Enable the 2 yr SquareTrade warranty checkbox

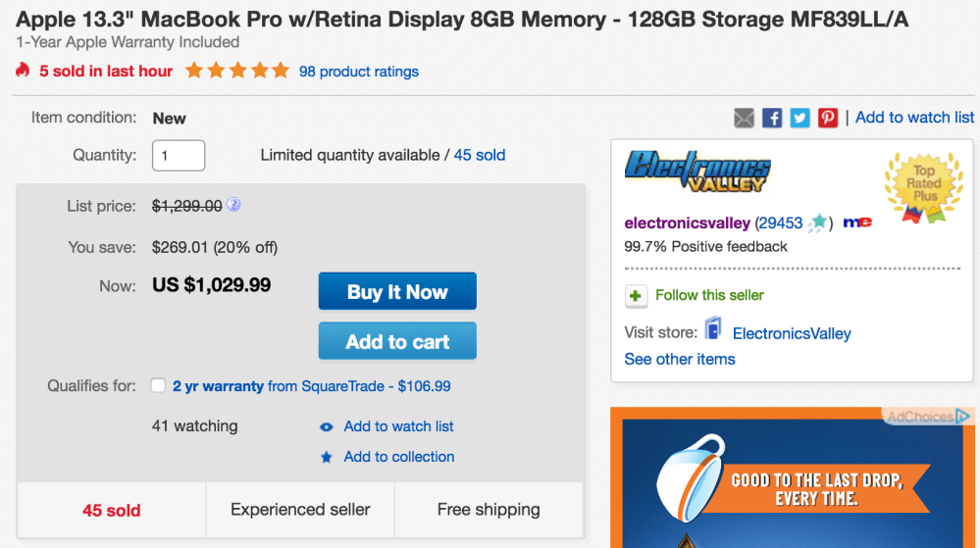click(158, 386)
